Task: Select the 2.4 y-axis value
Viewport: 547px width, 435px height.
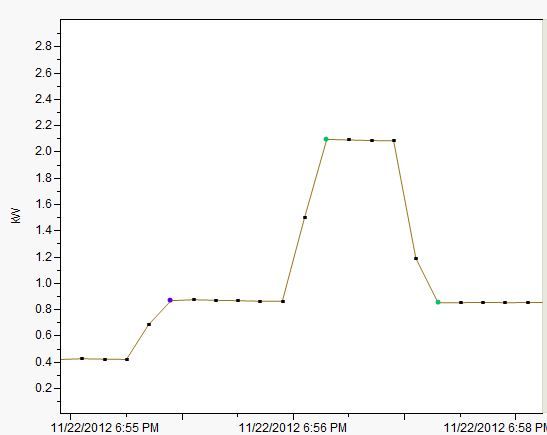Action: (x=43, y=99)
